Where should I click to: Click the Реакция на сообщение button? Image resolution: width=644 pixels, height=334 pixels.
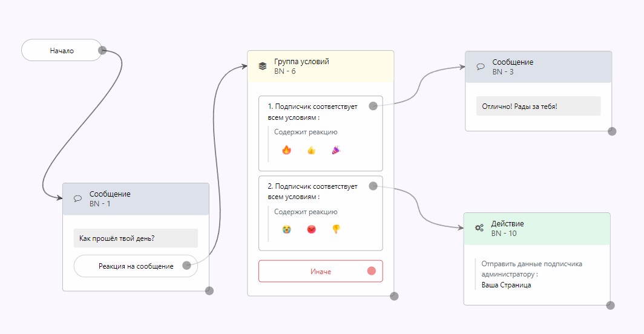136,266
